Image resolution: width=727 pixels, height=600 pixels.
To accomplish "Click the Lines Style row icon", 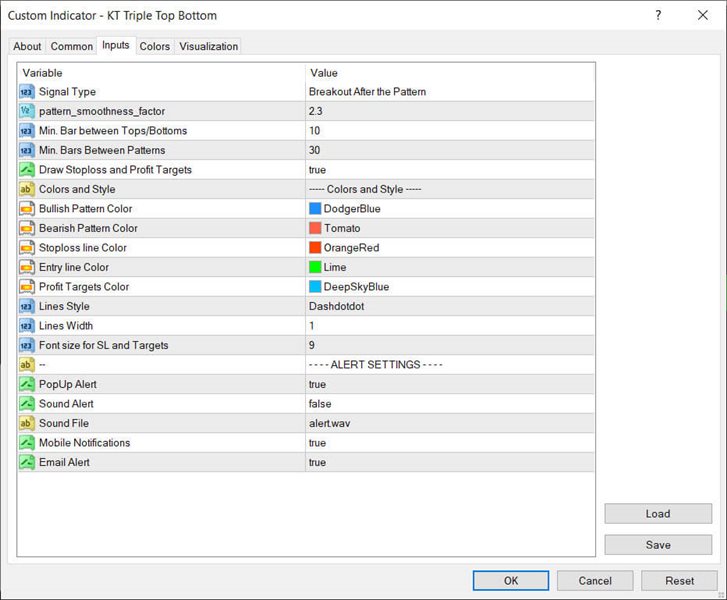I will (x=27, y=306).
